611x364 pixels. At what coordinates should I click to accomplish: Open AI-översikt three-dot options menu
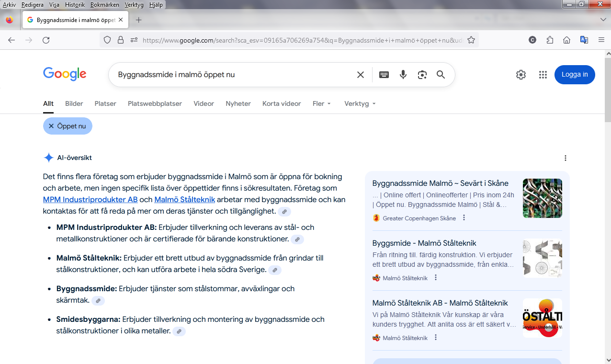(566, 158)
